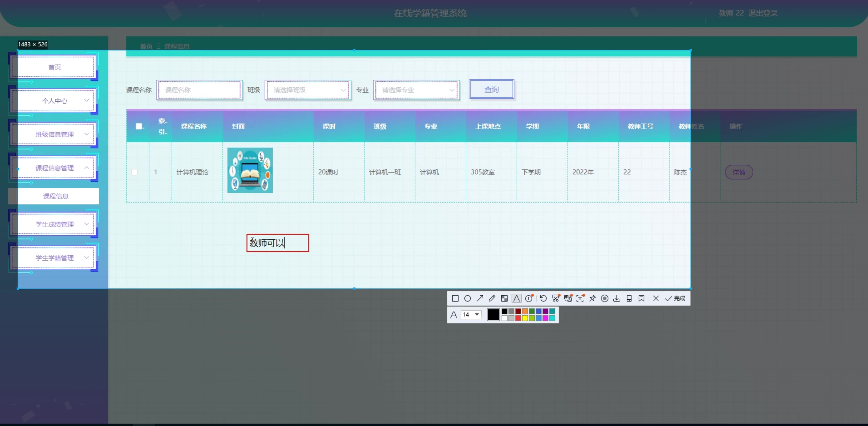Select the arrow annotation tool
This screenshot has width=868, height=426.
[x=480, y=298]
